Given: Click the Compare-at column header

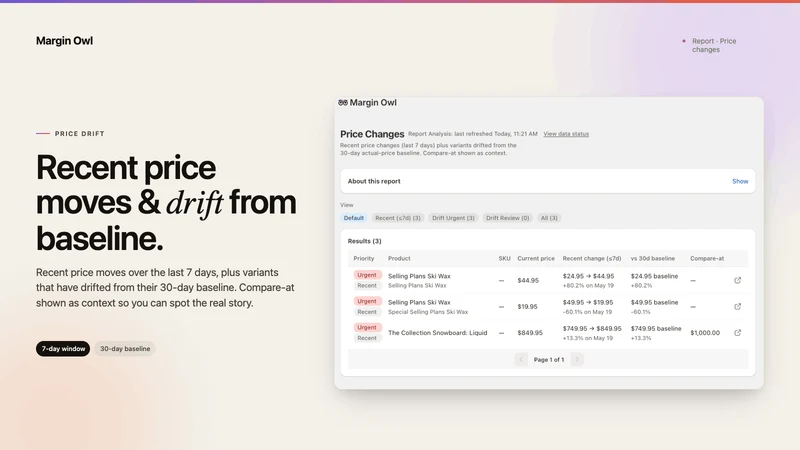Looking at the screenshot, I should 707,258.
